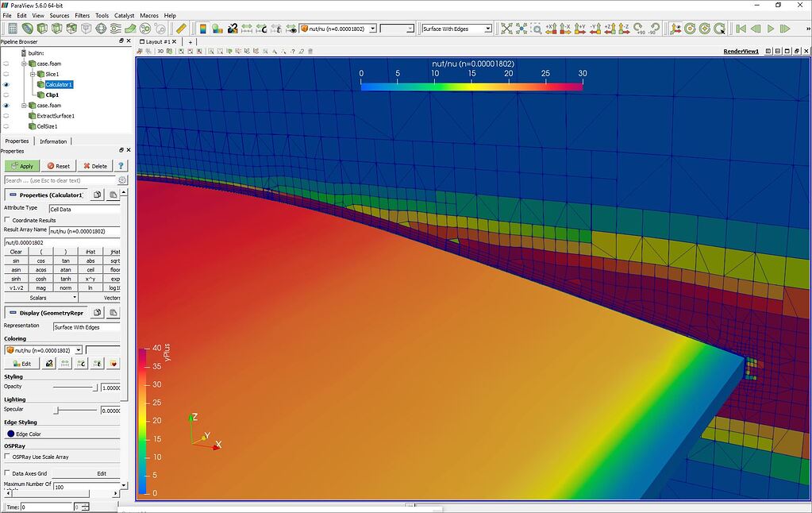Check OSPRay Use Scale Array option

pos(6,457)
